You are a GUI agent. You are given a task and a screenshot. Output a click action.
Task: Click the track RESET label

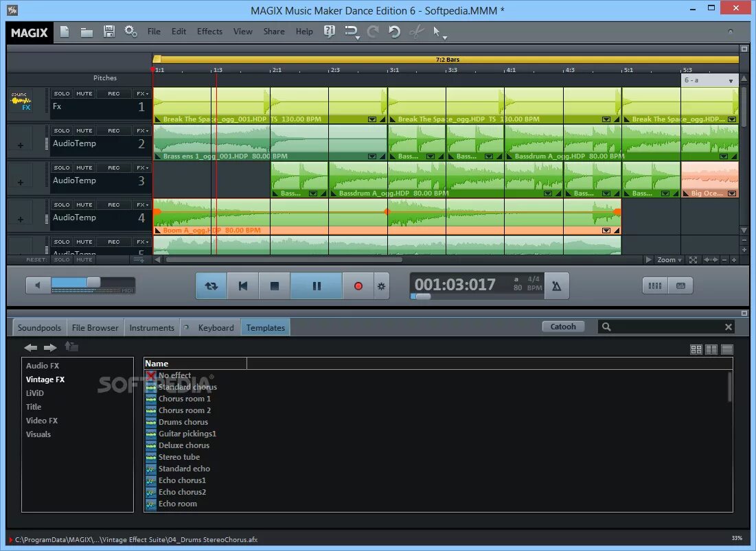click(x=36, y=259)
